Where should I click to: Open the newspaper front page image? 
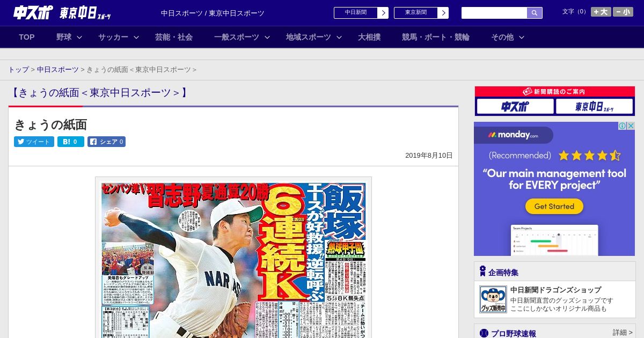point(233,260)
